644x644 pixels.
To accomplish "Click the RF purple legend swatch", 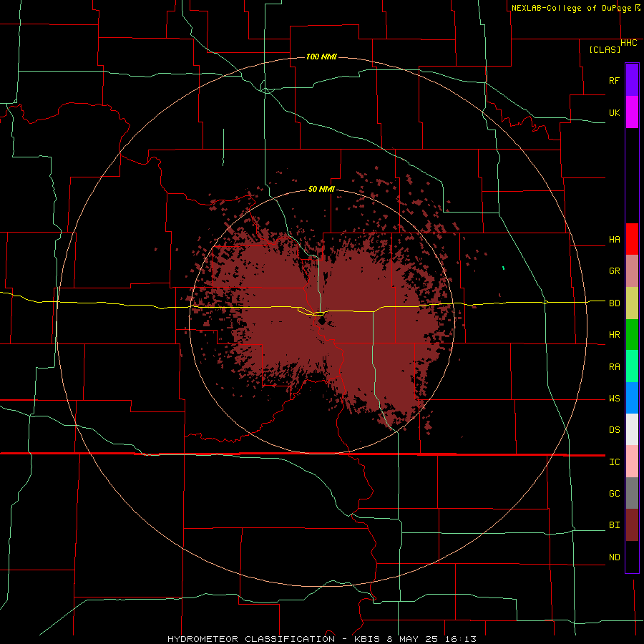I will click(632, 80).
